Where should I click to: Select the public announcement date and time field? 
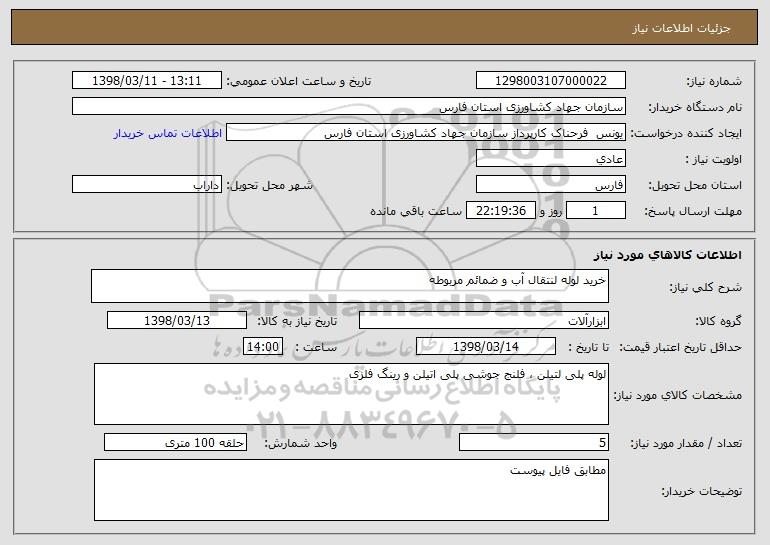click(x=147, y=81)
